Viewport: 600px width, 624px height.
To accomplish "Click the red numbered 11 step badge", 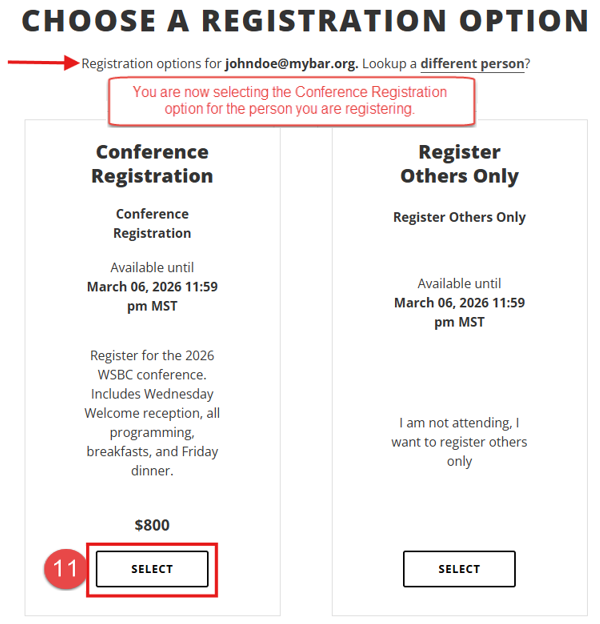I will click(66, 568).
